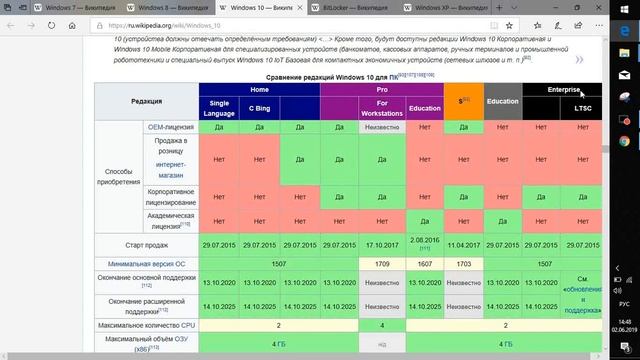Switch input language РУС
The image size is (640, 360).
coord(624,304)
